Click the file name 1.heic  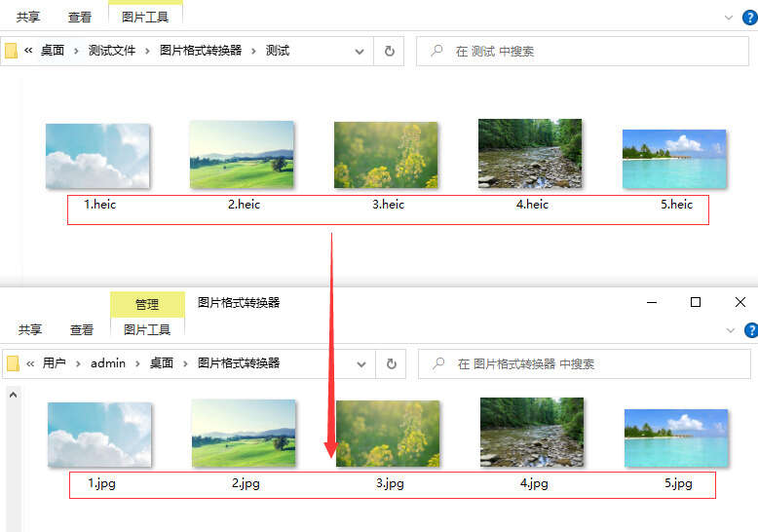[100, 205]
